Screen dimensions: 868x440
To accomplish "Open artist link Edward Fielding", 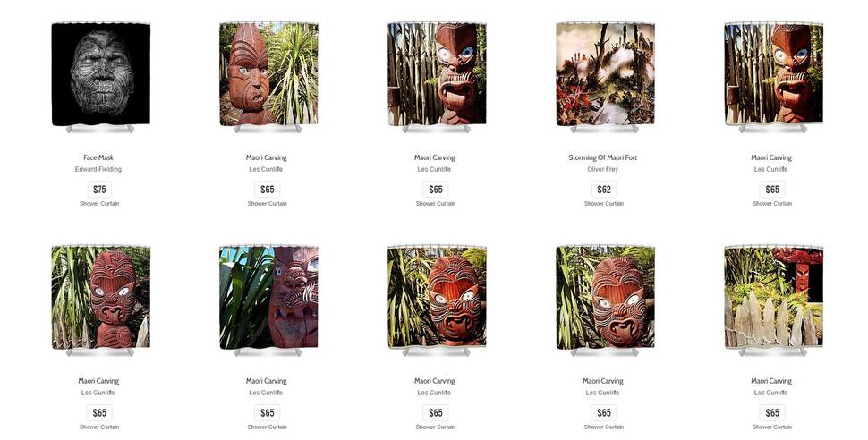I will [98, 169].
